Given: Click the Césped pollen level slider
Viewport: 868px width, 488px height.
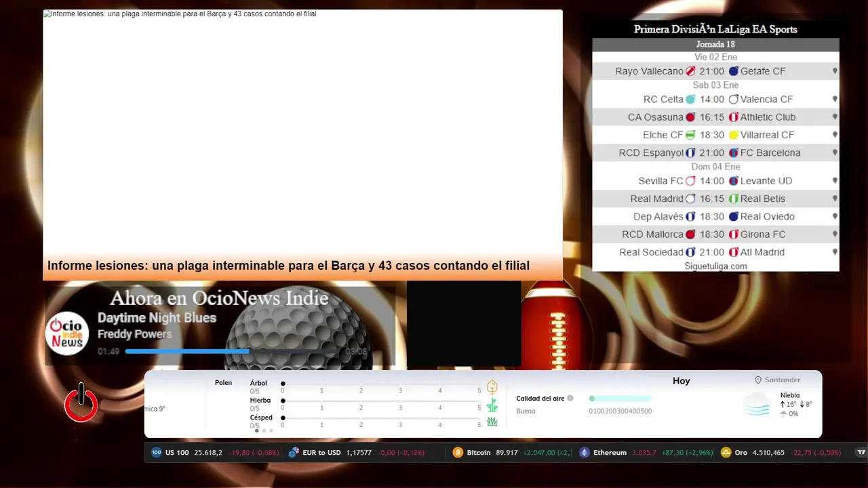Looking at the screenshot, I should [381, 418].
